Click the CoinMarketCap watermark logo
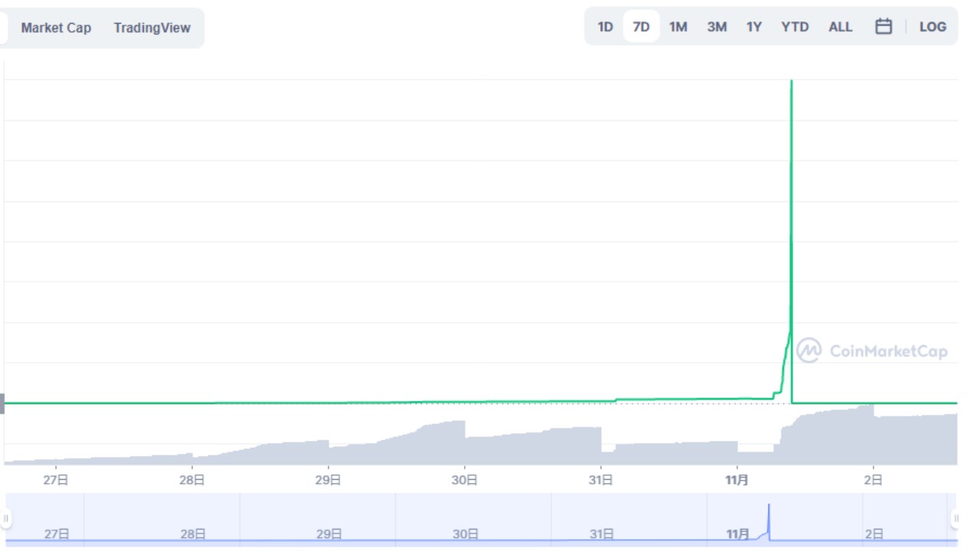The image size is (980, 551). click(872, 351)
